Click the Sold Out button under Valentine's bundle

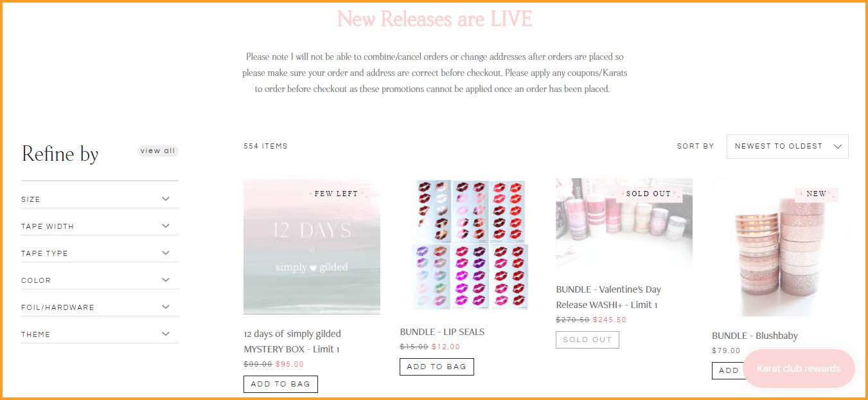pyautogui.click(x=587, y=340)
